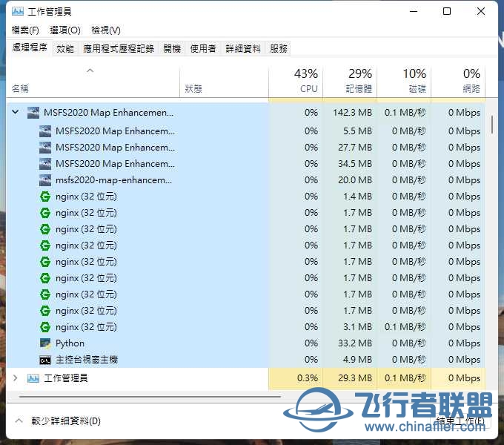Click nginx icon for the 3.1 MB process
This screenshot has width=504, height=445.
pos(45,327)
